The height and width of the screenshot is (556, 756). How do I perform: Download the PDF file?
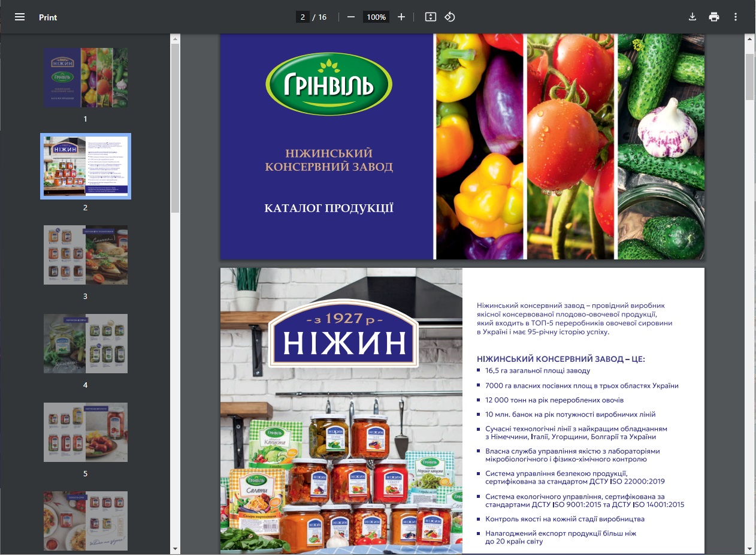coord(693,17)
